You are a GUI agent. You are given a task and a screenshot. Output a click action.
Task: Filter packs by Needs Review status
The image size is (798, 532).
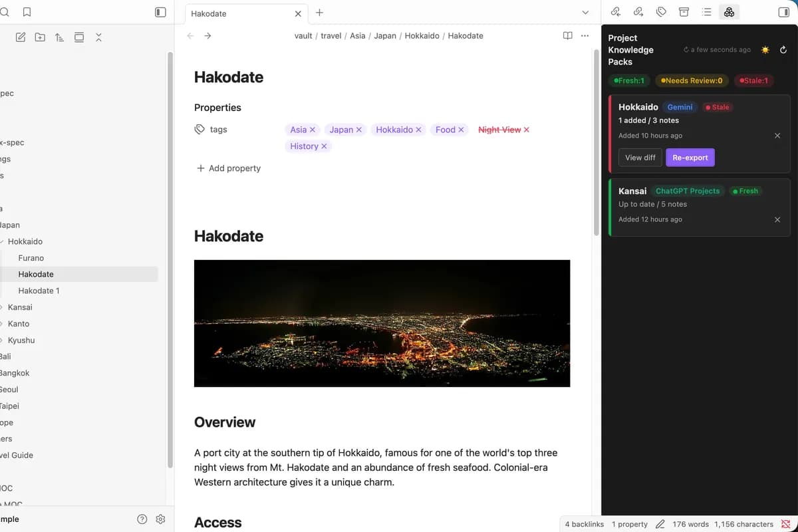pyautogui.click(x=692, y=80)
